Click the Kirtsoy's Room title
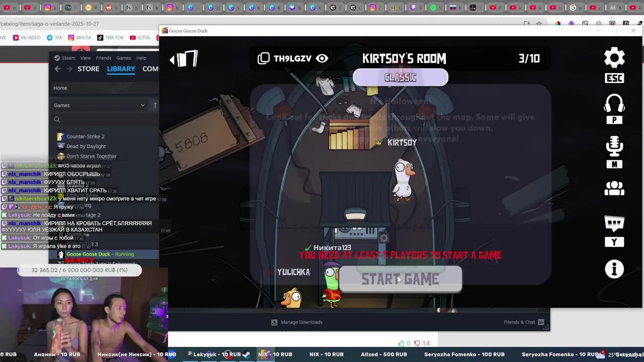This screenshot has width=644, height=362. point(404,58)
